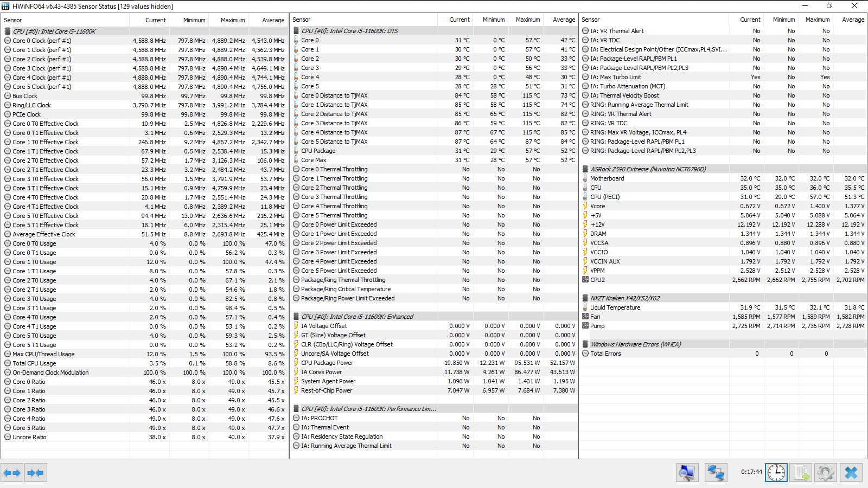Select the +12V voltage row

coord(723,224)
